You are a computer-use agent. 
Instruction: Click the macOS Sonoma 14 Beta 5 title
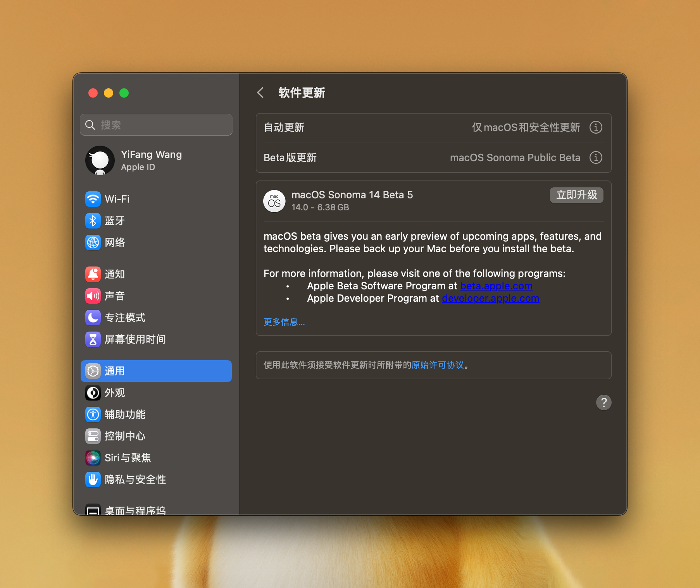point(352,195)
